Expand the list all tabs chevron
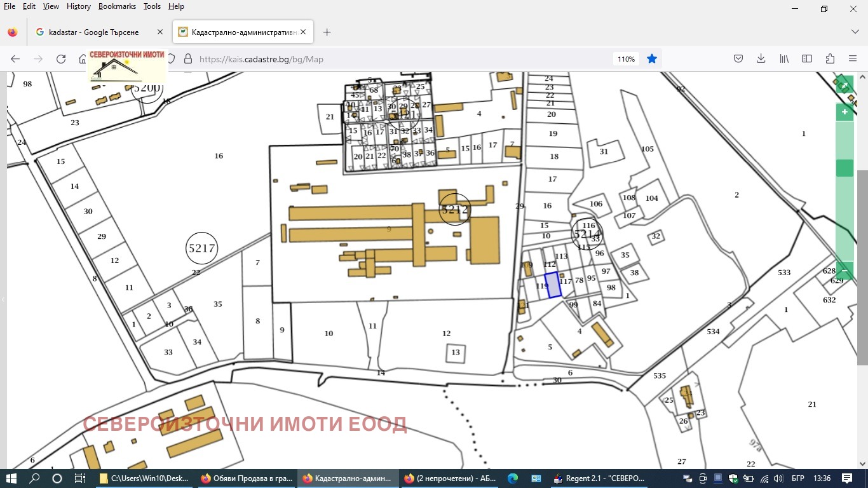Viewport: 868px width, 488px height. (855, 32)
